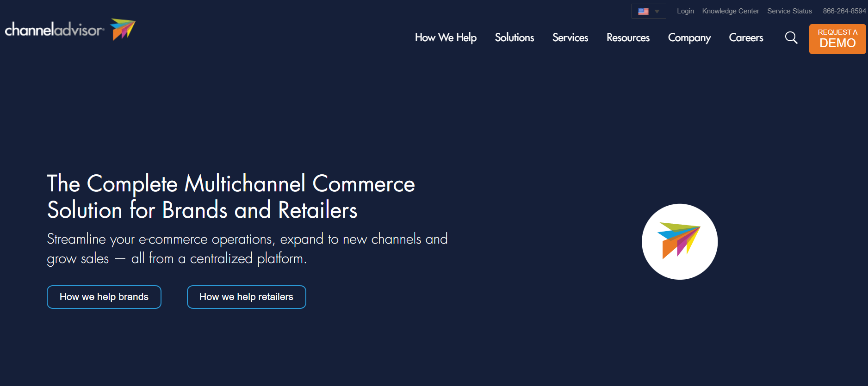Click the ChannelAdvisor wordmark in the header

[54, 30]
